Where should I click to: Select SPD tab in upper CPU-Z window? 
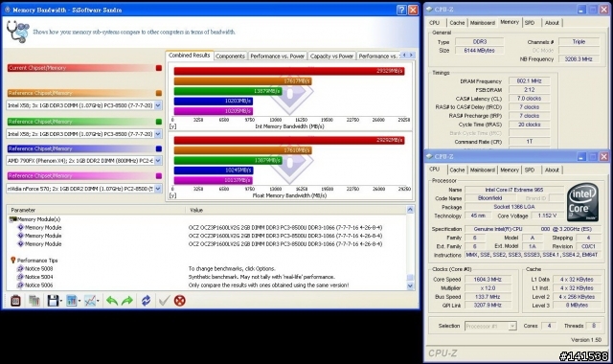point(530,23)
